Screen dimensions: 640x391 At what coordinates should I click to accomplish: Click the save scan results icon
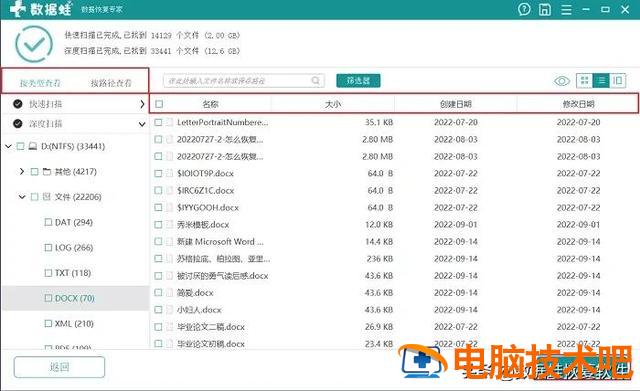click(545, 9)
